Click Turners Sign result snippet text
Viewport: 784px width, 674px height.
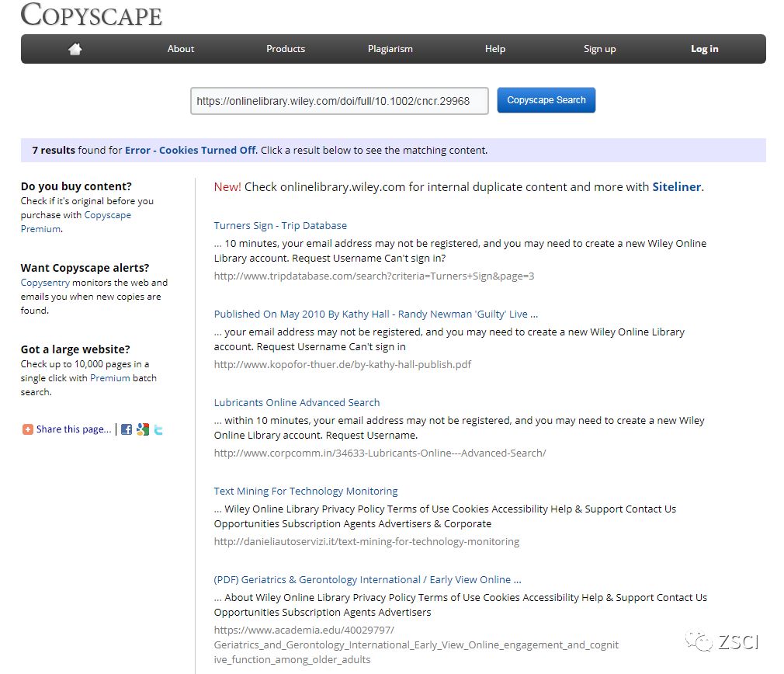460,251
